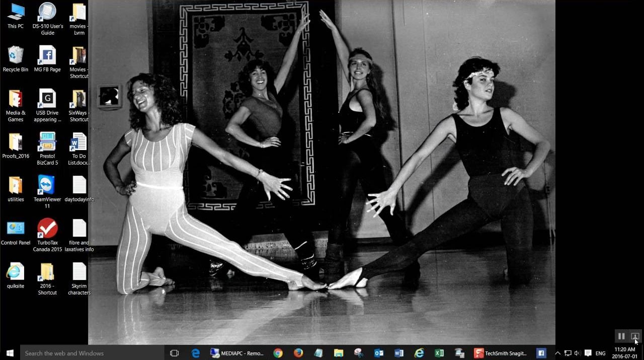Pause the slideshow with the pause button

pos(621,336)
